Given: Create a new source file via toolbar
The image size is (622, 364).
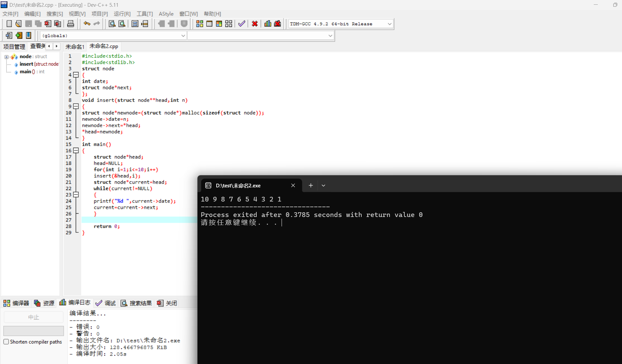Looking at the screenshot, I should click(x=9, y=24).
